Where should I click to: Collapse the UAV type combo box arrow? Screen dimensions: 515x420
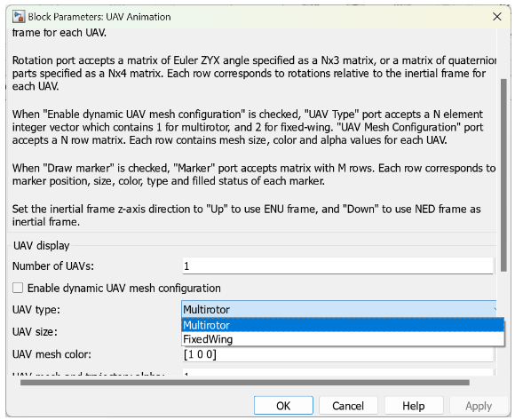[494, 309]
